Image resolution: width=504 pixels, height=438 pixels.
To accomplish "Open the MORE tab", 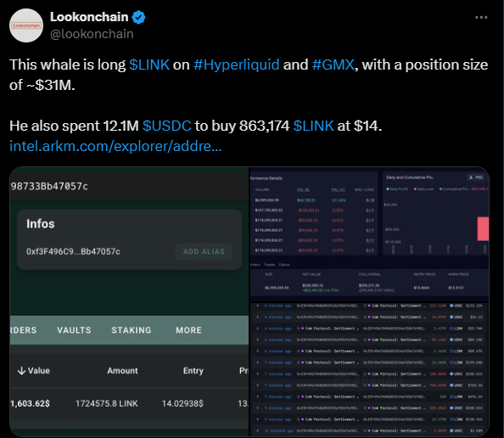I will pos(188,330).
